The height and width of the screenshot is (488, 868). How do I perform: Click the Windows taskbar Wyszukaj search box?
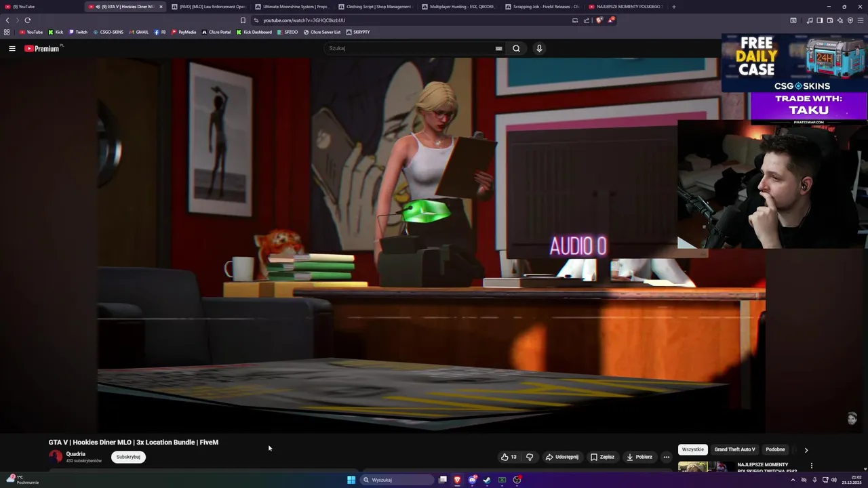397,480
